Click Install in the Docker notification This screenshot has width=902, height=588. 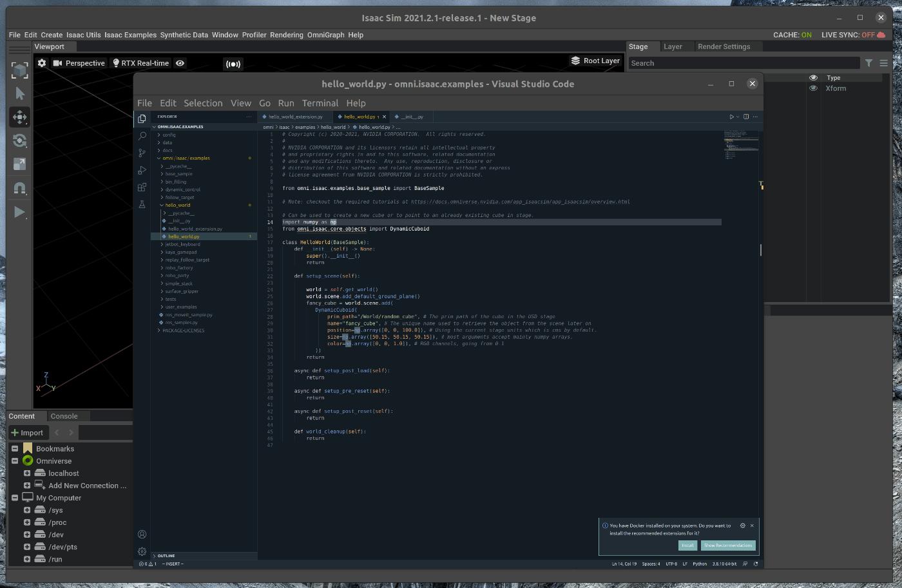(688, 545)
